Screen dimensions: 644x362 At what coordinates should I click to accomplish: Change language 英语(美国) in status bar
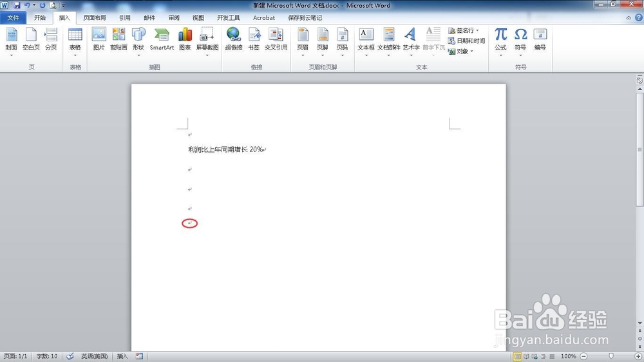point(95,356)
